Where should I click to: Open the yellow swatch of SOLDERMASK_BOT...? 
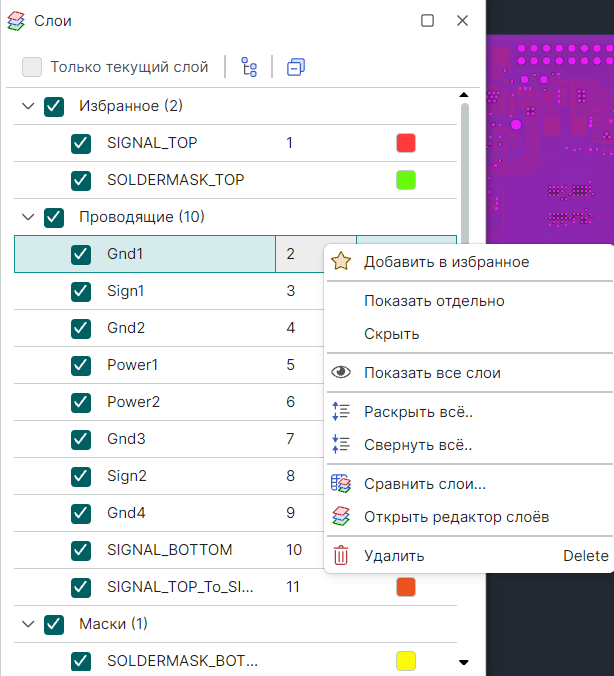point(406,661)
